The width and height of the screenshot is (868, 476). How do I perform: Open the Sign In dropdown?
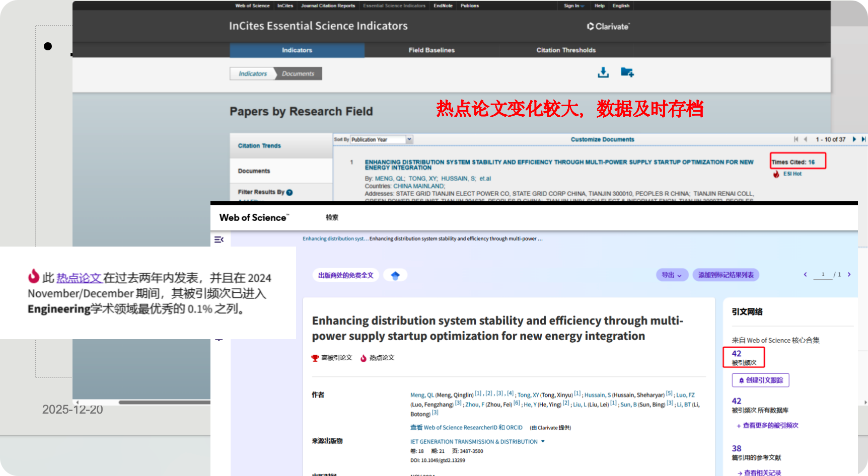(x=574, y=6)
